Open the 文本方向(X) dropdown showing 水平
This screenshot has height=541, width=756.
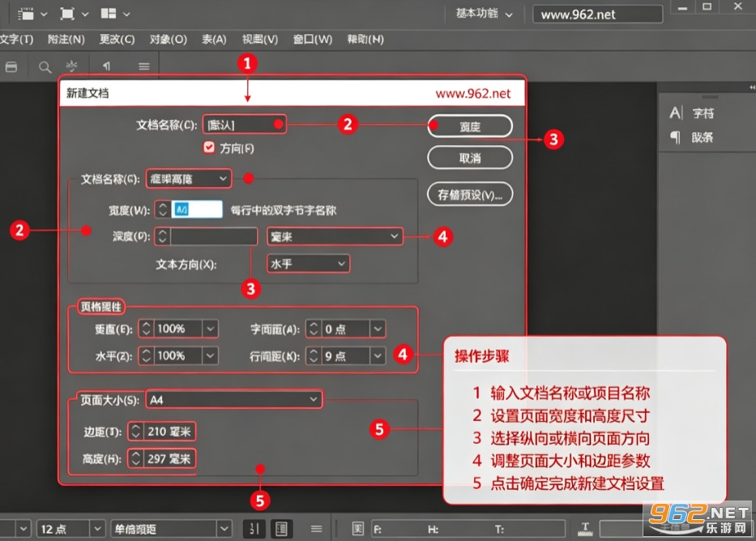(308, 263)
